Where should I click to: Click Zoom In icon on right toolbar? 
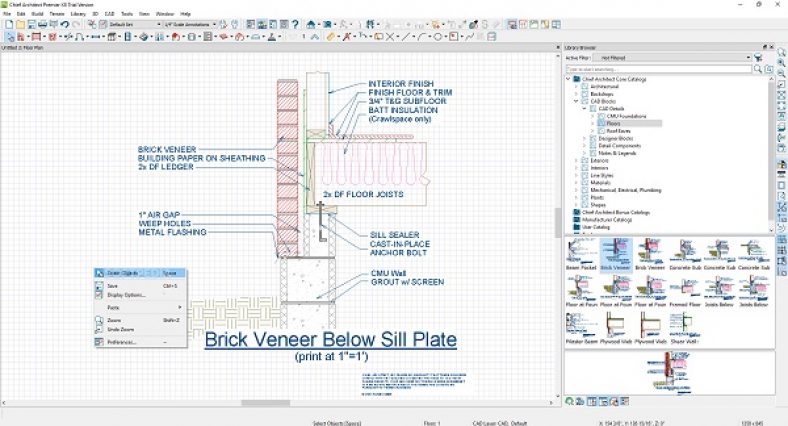(781, 63)
